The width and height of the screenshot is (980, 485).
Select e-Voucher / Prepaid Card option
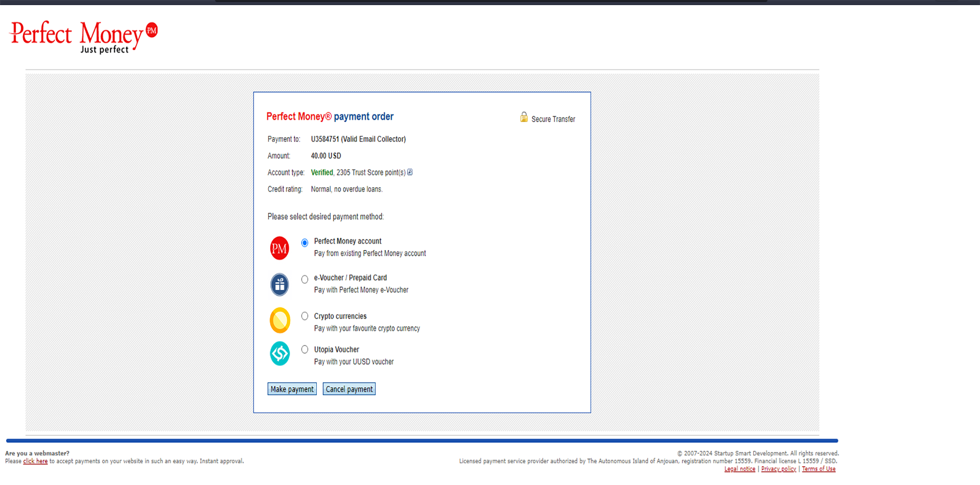(x=305, y=279)
